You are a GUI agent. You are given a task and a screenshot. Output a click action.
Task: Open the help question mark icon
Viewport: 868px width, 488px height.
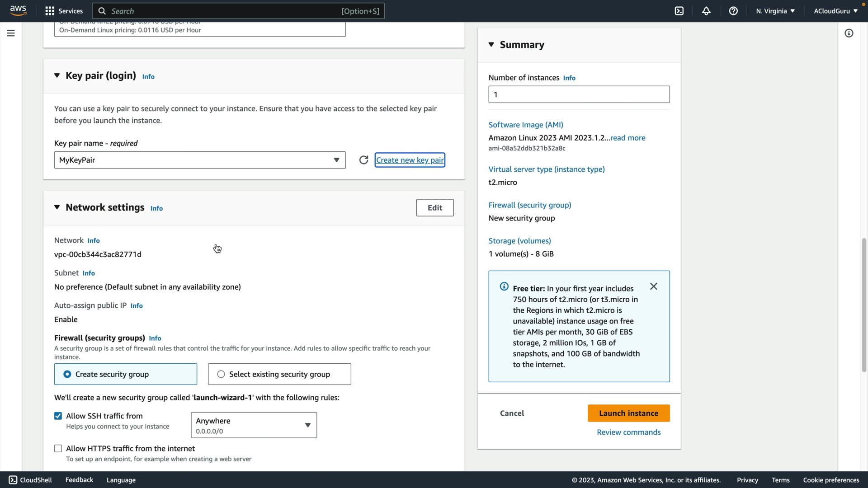(733, 11)
